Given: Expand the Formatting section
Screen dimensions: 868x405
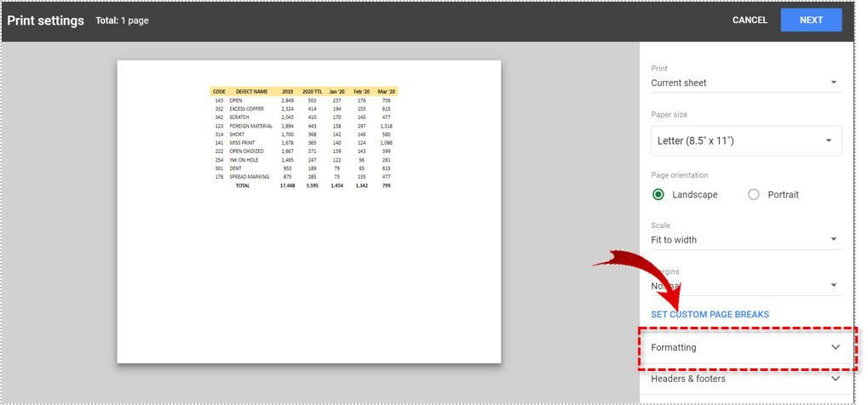Looking at the screenshot, I should (745, 347).
